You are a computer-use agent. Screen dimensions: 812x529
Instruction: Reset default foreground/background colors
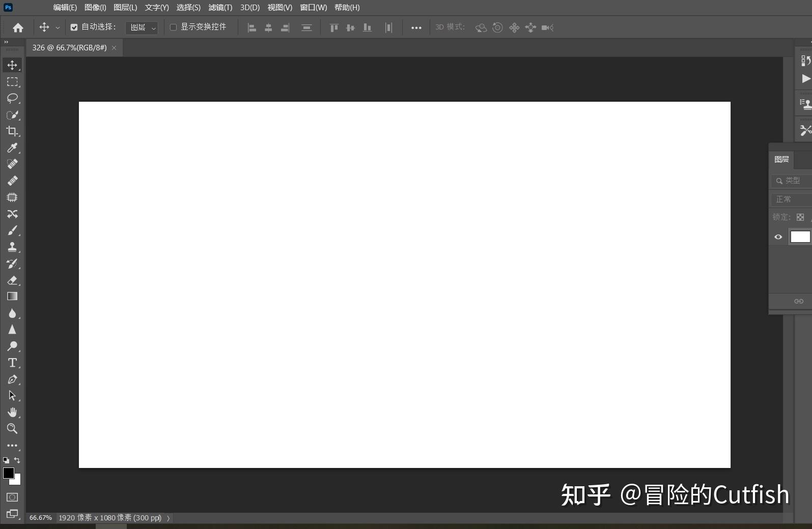coord(6,460)
